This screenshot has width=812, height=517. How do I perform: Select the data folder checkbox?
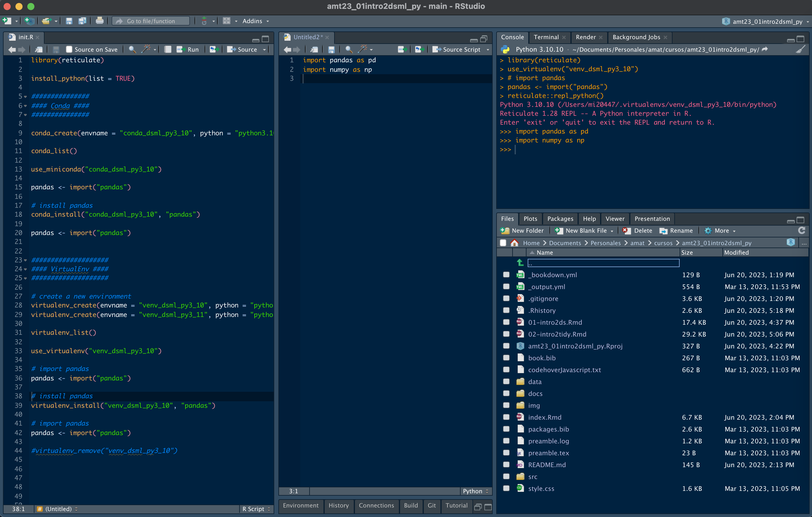(x=506, y=381)
